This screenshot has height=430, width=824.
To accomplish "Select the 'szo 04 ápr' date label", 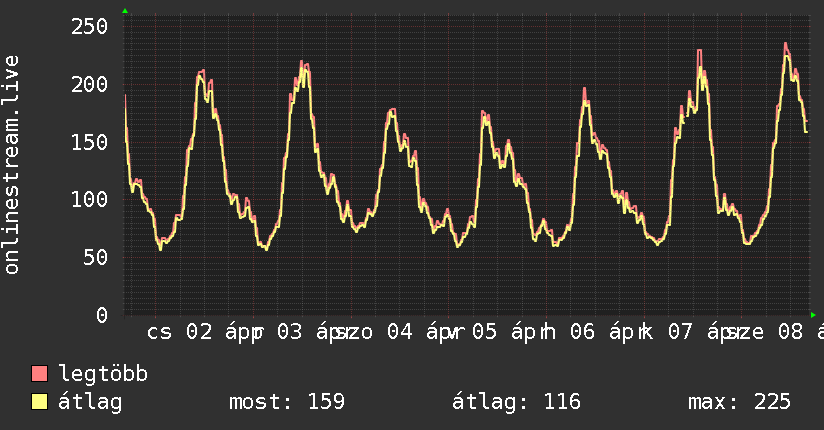I will [x=394, y=332].
